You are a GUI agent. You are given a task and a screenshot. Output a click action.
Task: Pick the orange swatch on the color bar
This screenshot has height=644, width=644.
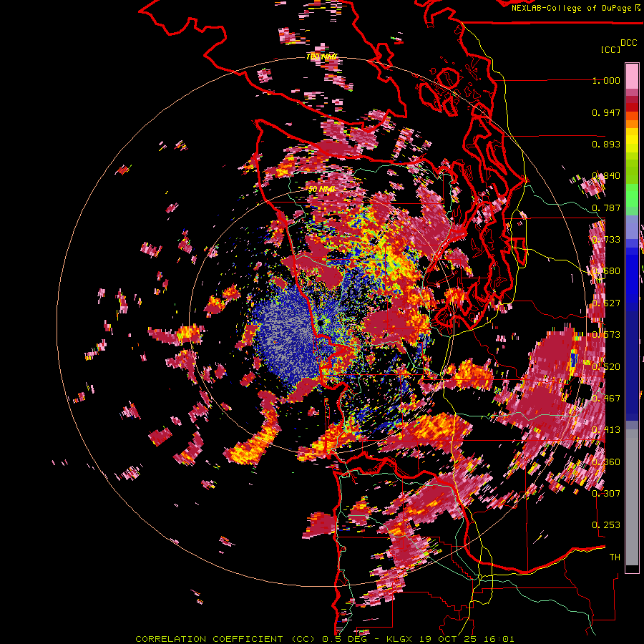click(632, 124)
